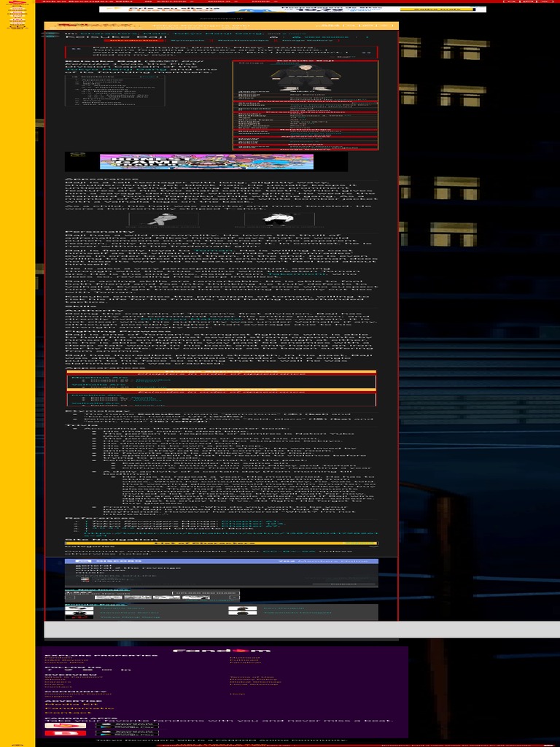Screen dimensions: 560x747
Task: Open Keisuke Baji's infobox portrait image
Action: tap(306, 77)
